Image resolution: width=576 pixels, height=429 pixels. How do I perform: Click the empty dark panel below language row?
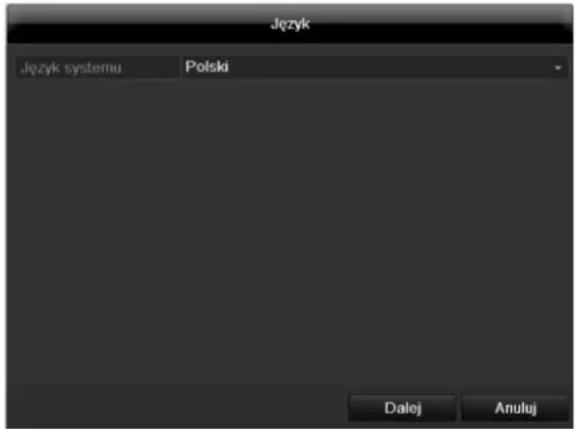(290, 235)
